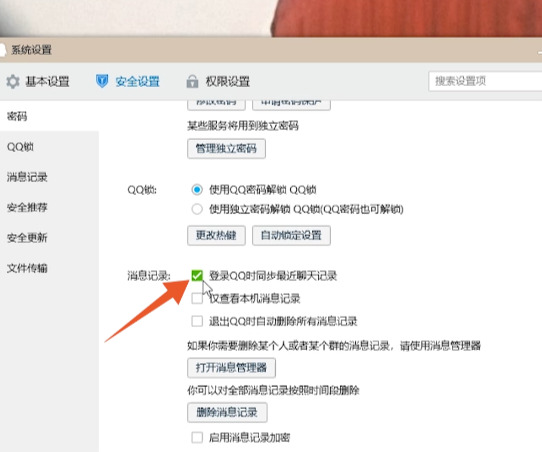Click the QQ锁: section label

pyautogui.click(x=142, y=190)
